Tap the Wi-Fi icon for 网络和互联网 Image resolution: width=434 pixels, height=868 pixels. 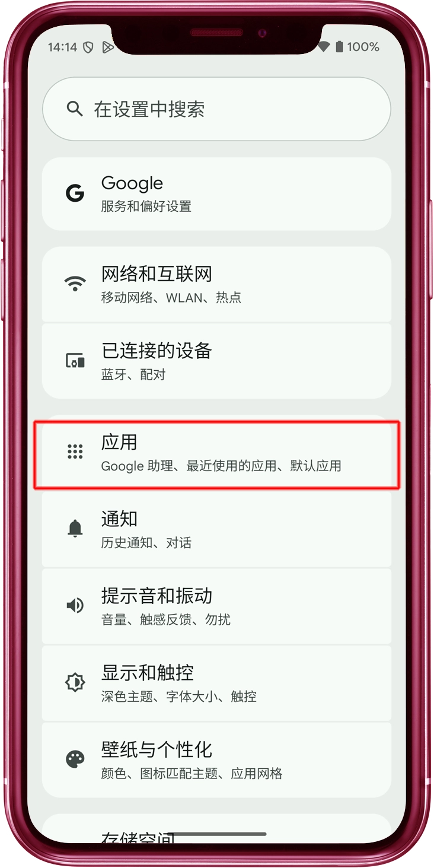75,284
